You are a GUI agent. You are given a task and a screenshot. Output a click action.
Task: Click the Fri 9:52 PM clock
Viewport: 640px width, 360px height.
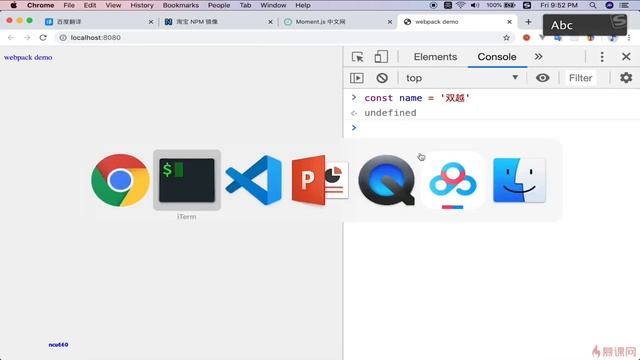559,5
